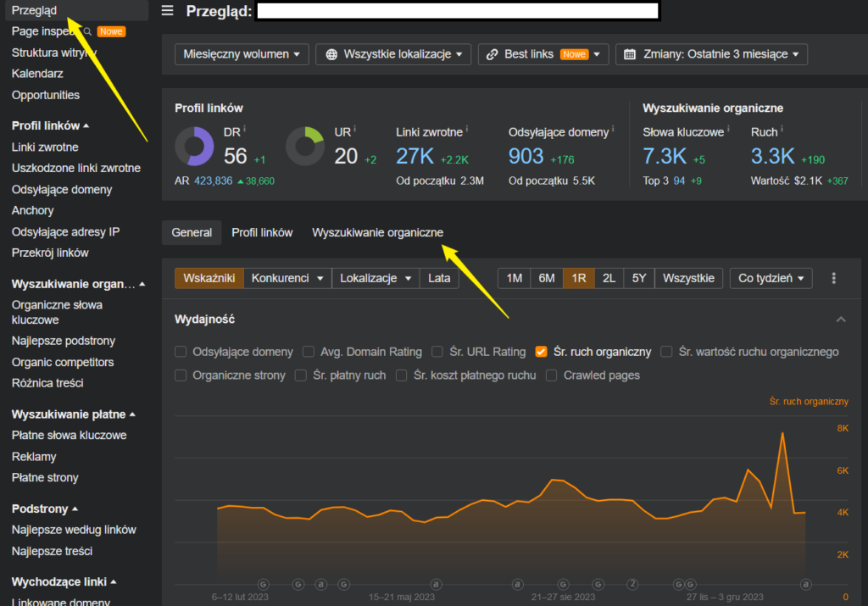Click the search icon beside Page inspect
The height and width of the screenshot is (606, 868).
click(x=87, y=31)
